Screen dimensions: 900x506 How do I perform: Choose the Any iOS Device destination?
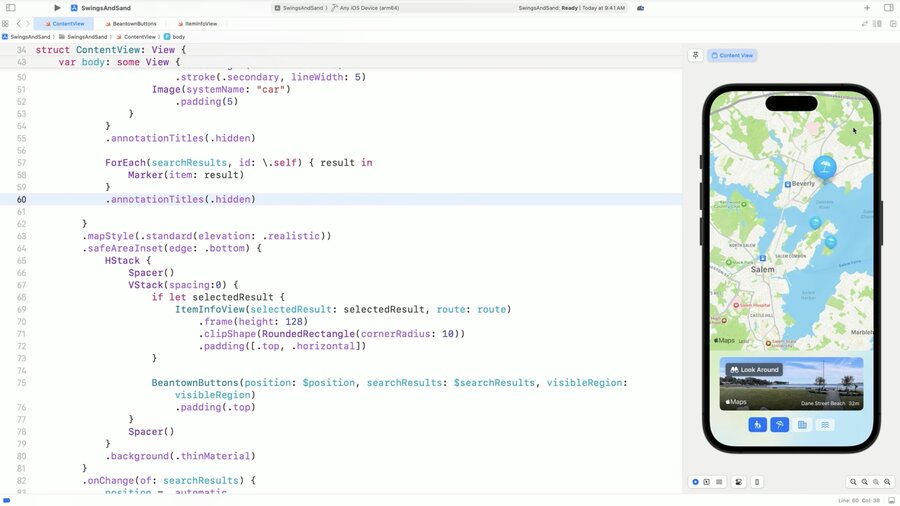[x=366, y=8]
